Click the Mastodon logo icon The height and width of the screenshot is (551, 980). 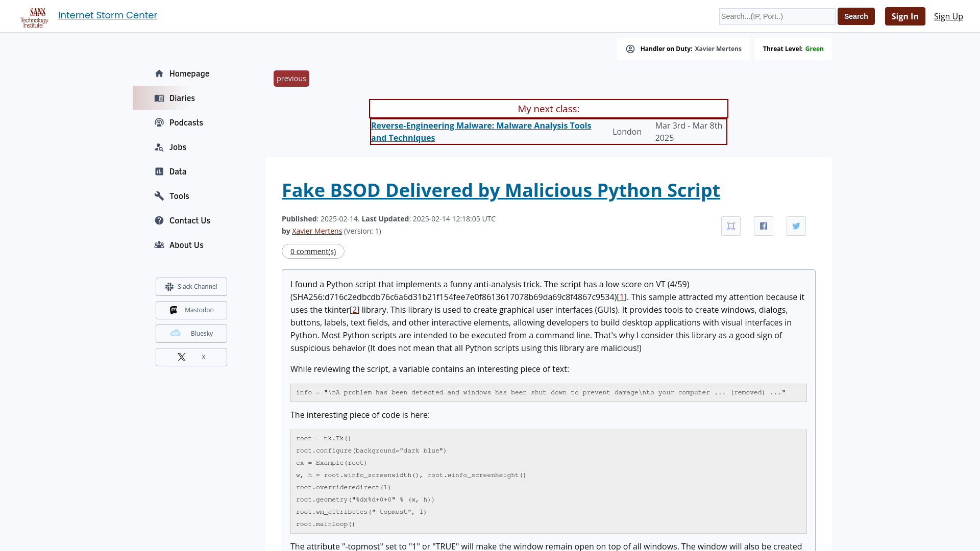point(174,310)
